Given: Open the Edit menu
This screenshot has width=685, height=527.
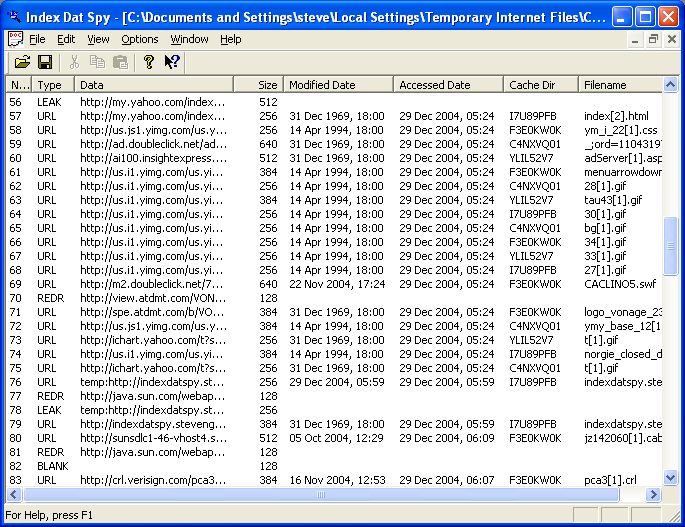Looking at the screenshot, I should click(x=66, y=39).
